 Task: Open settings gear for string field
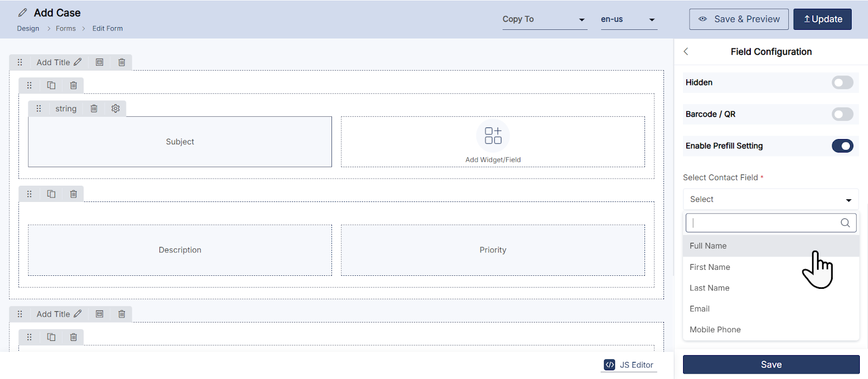click(x=116, y=109)
